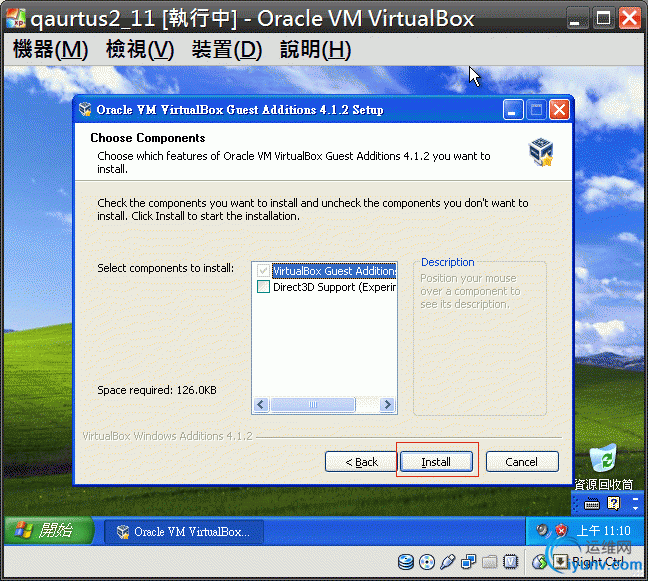The image size is (648, 581).
Task: Toggle the VirtualBox Guest Additions checkbox
Action: pos(263,271)
